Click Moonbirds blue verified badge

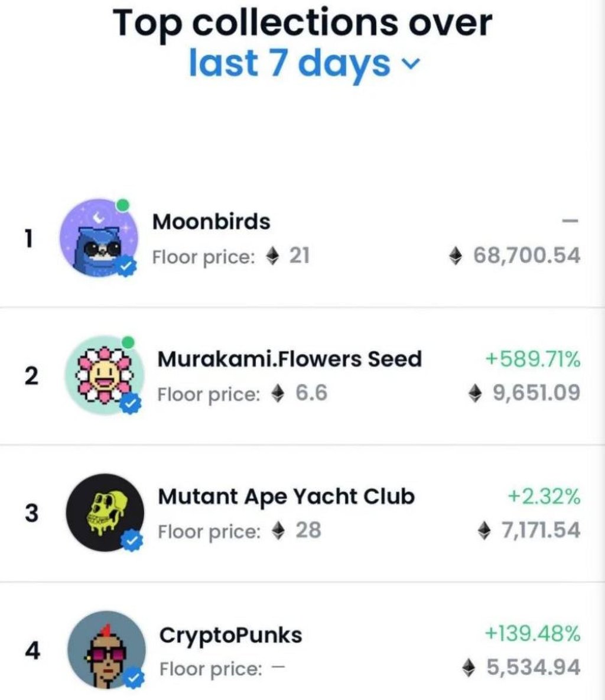pyautogui.click(x=127, y=267)
